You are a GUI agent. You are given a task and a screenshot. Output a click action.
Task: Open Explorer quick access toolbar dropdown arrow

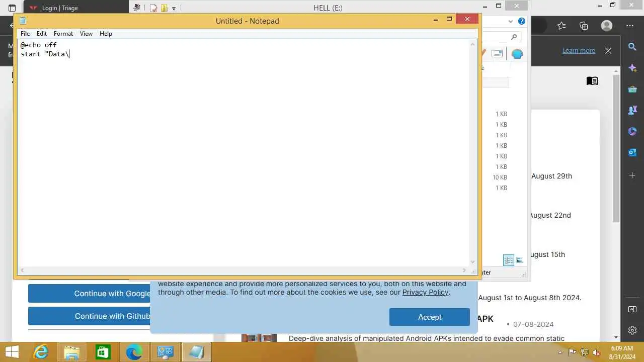click(174, 8)
